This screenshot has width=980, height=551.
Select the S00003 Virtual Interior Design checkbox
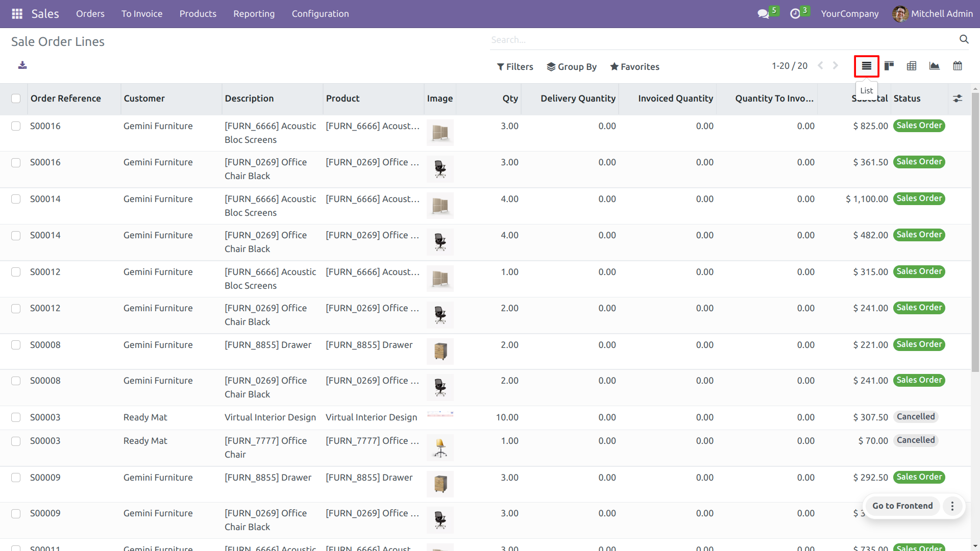16,417
